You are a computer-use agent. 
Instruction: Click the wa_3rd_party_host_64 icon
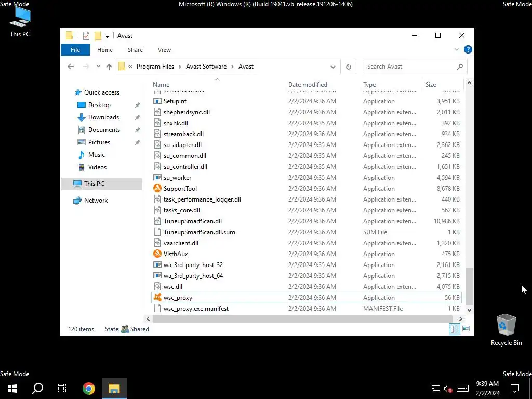(x=157, y=275)
